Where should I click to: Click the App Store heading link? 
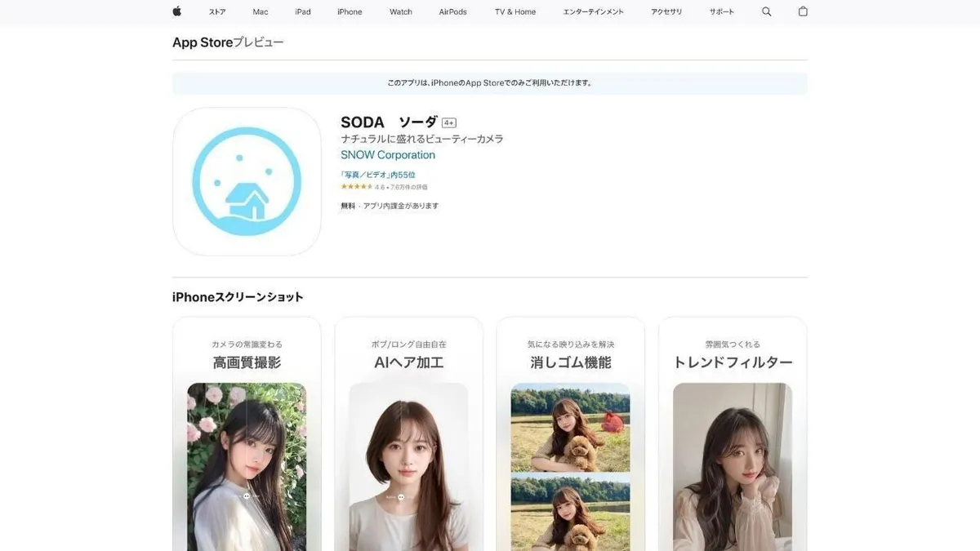[x=203, y=42]
